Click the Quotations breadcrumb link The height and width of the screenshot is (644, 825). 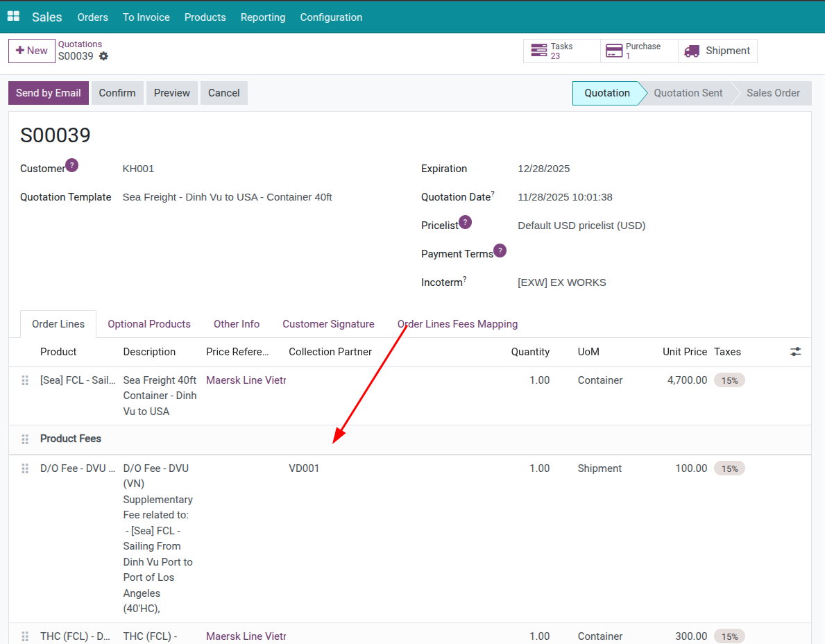pos(80,44)
